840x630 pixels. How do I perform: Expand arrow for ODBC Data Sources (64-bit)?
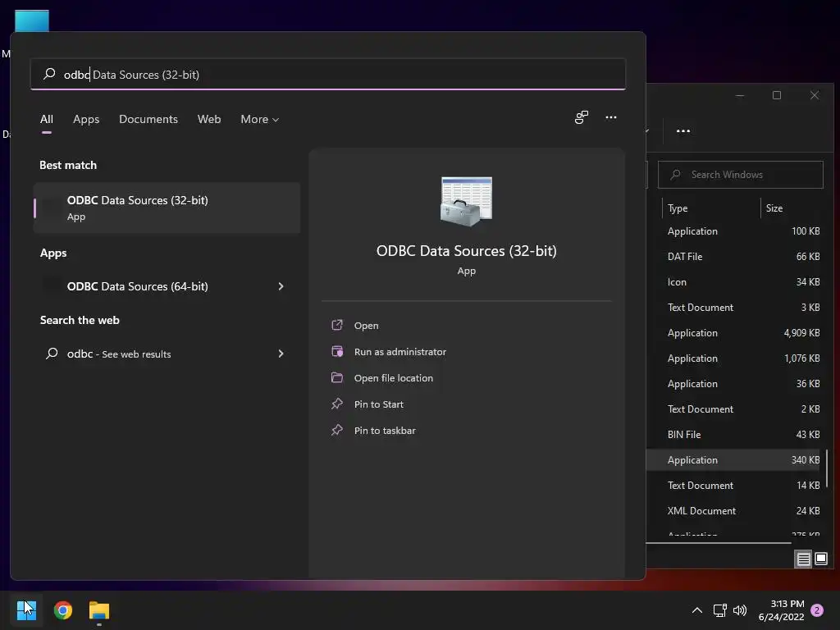pyautogui.click(x=281, y=286)
